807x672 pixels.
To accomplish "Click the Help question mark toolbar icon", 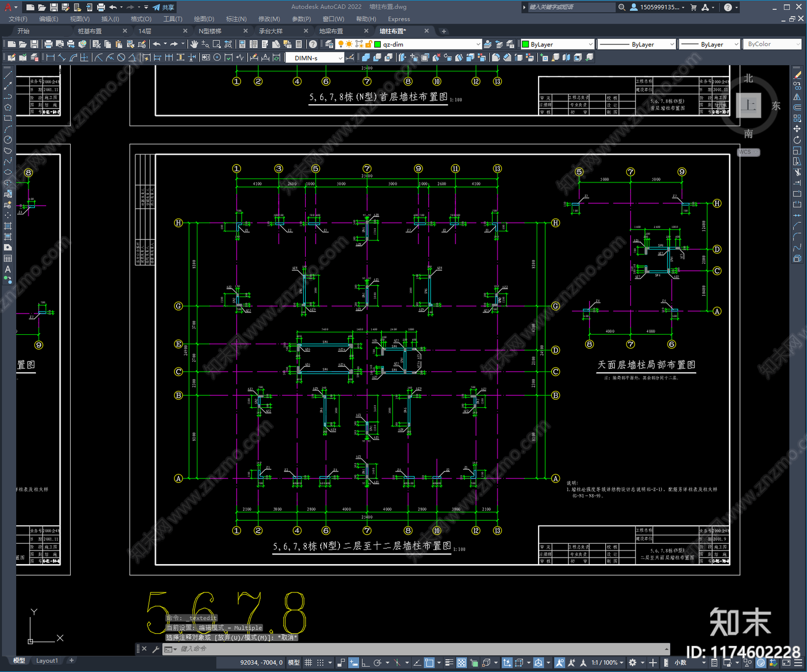I will tap(313, 44).
